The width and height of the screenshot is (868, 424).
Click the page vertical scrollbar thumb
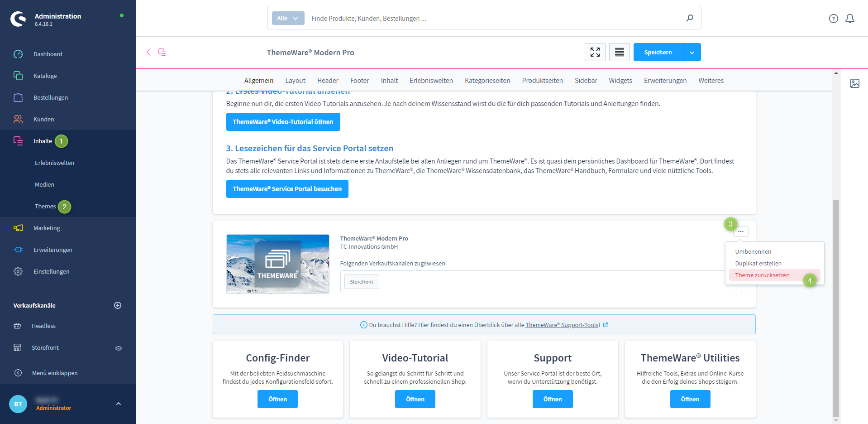(x=836, y=308)
